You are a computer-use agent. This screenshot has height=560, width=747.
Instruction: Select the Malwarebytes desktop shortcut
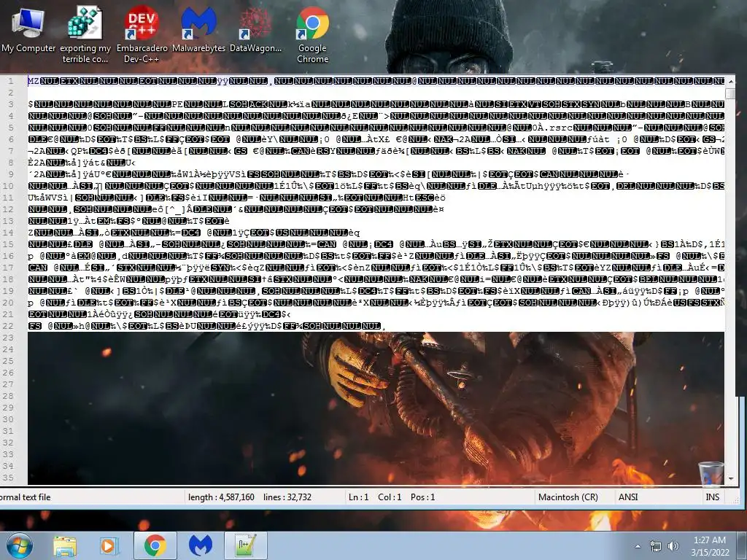(198, 30)
